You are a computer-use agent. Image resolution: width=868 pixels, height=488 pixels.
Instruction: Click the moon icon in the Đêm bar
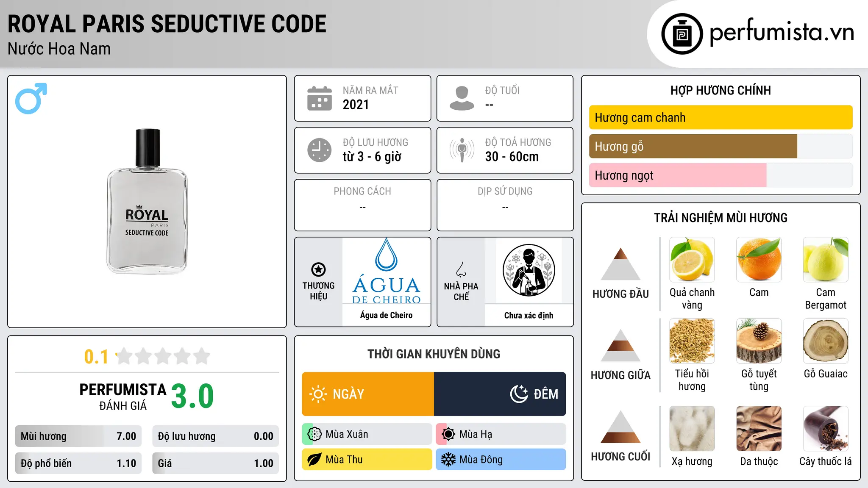(519, 394)
